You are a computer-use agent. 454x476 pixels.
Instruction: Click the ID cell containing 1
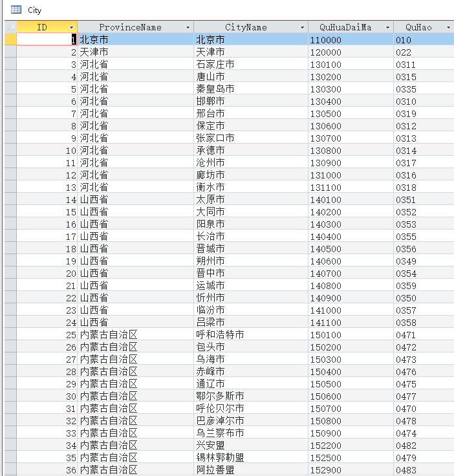[47, 39]
